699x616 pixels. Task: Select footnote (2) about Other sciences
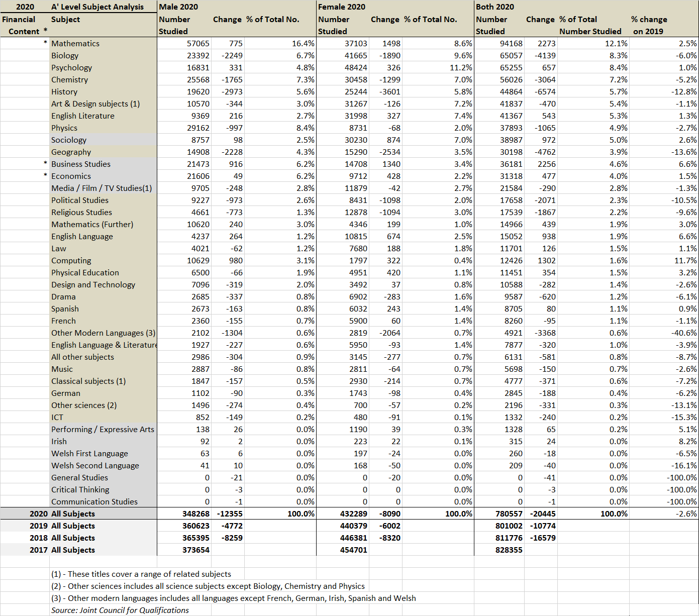(208, 586)
